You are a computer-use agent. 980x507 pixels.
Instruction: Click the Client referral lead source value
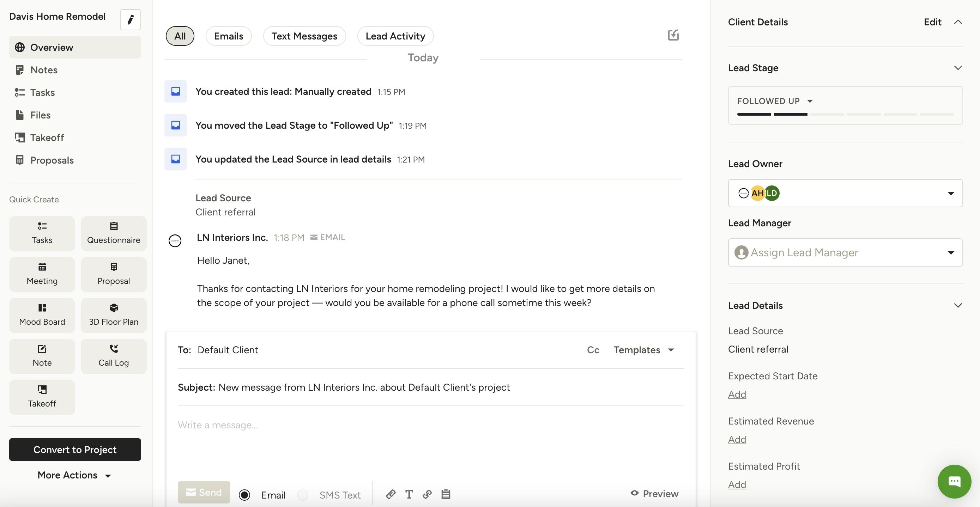(x=758, y=349)
